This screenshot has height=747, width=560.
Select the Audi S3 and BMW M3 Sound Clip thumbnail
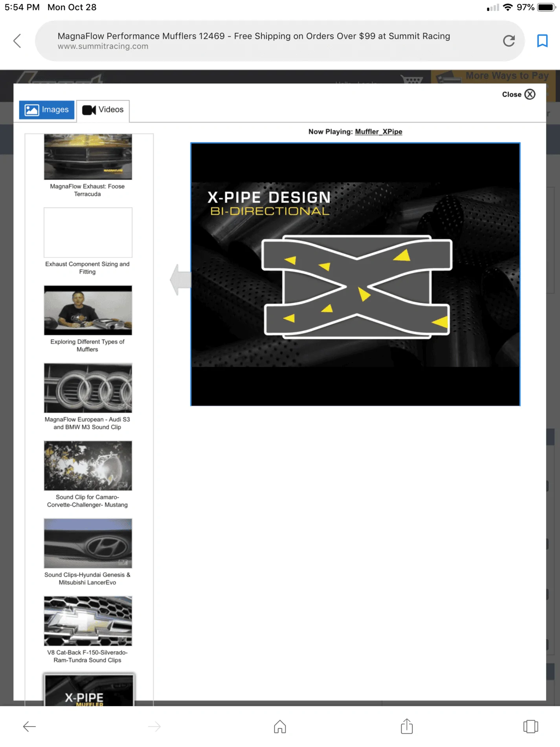click(88, 388)
